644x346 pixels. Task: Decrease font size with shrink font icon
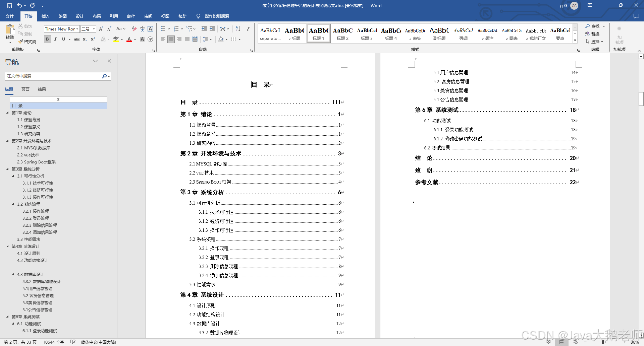(109, 29)
